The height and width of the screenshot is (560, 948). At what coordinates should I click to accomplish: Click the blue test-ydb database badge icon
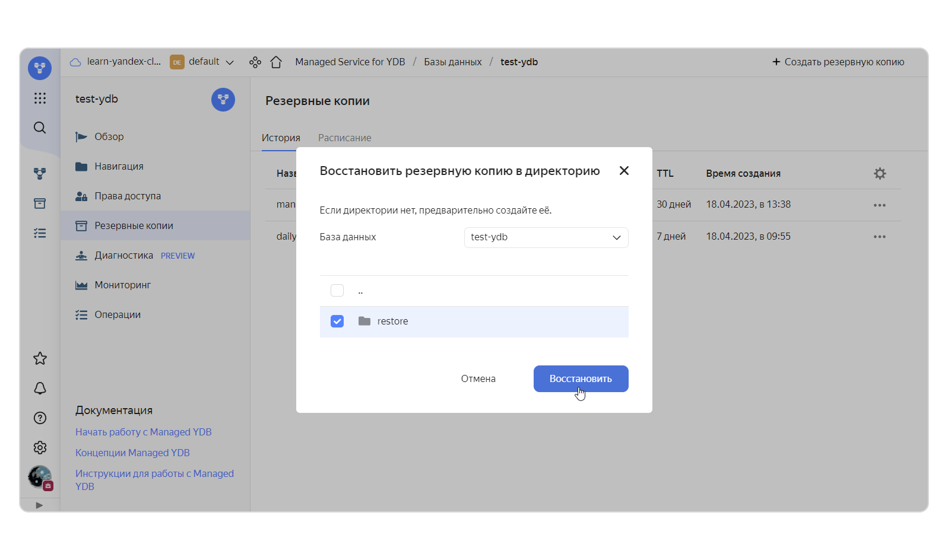(223, 99)
